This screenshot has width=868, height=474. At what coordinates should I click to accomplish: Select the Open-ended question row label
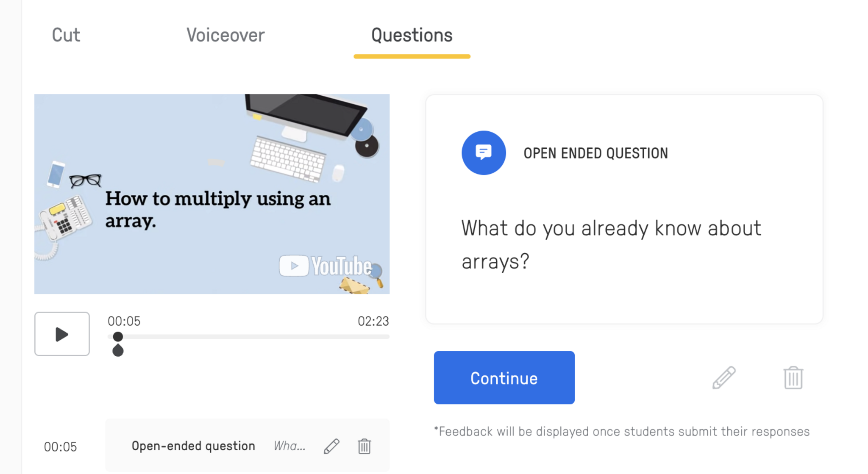point(193,446)
